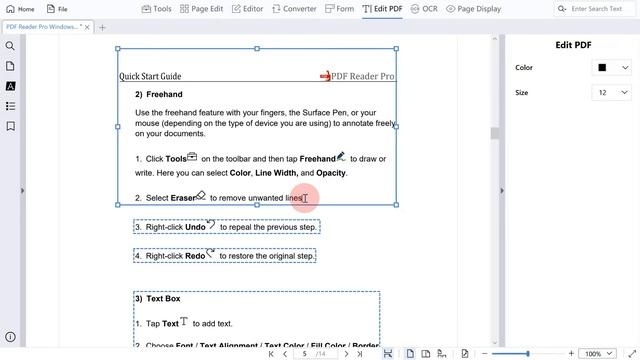Open the page thumbnails panel
Viewport: 640px width, 360px height.
10,66
